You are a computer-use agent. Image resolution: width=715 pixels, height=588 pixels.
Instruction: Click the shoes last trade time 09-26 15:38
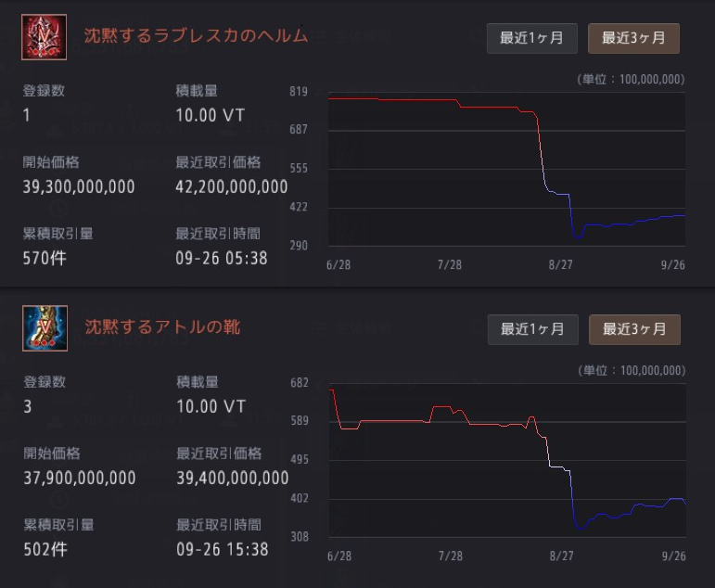222,549
